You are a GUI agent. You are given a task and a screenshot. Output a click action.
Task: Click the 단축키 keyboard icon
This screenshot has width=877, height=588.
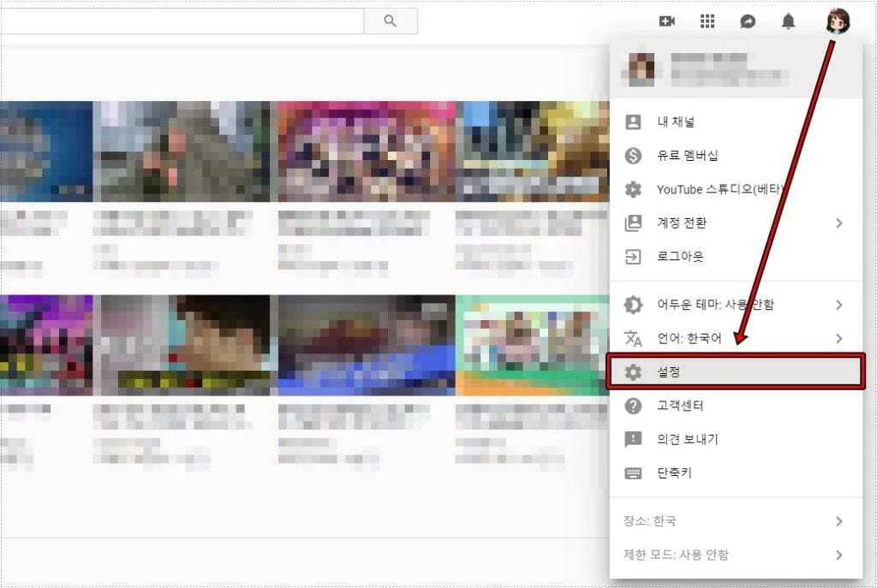633,473
